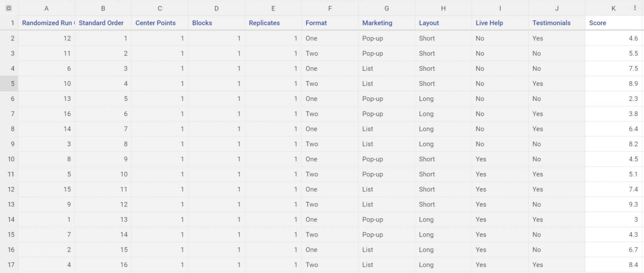Select row 5 via its row number

12,84
